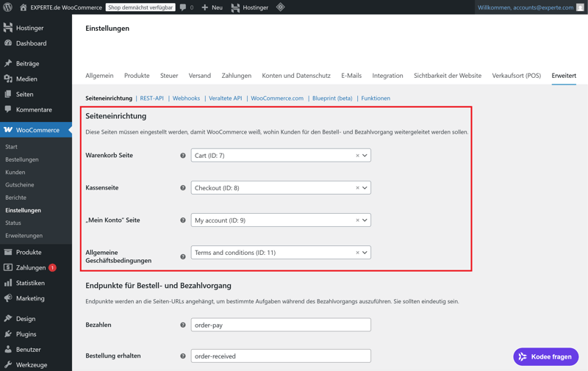Clear the Checkout (ID: 8) selection
The width and height of the screenshot is (588, 371).
click(x=357, y=188)
